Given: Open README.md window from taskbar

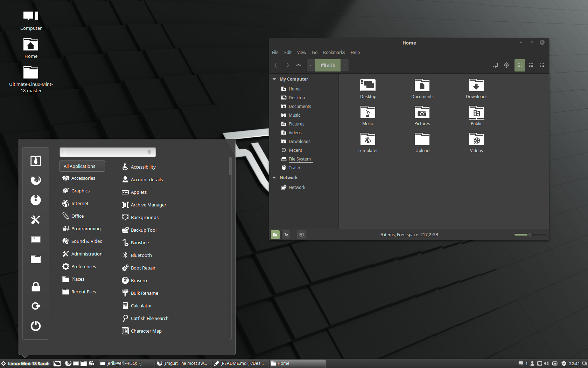Looking at the screenshot, I should [239, 363].
